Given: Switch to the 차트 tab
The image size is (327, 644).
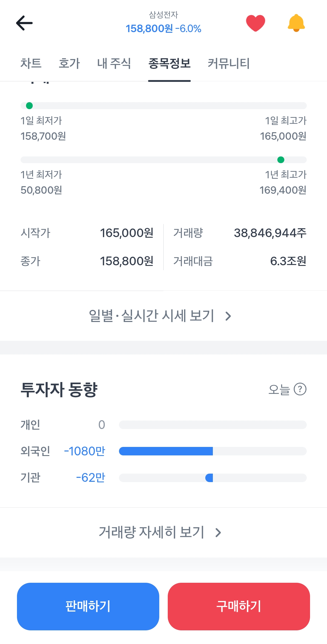Looking at the screenshot, I should pos(31,64).
